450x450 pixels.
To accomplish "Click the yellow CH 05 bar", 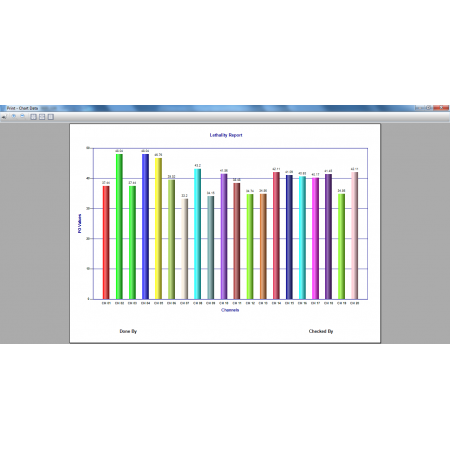I will (x=158, y=228).
